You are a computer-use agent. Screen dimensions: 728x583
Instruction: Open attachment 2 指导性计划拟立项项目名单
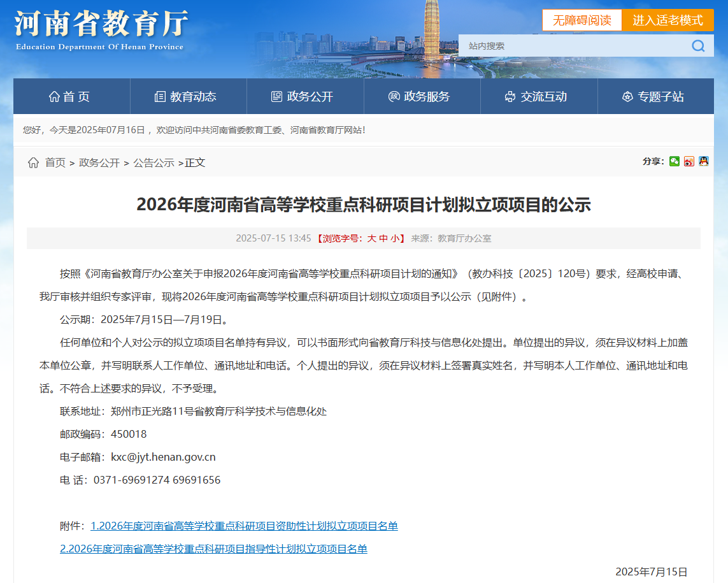pos(213,549)
